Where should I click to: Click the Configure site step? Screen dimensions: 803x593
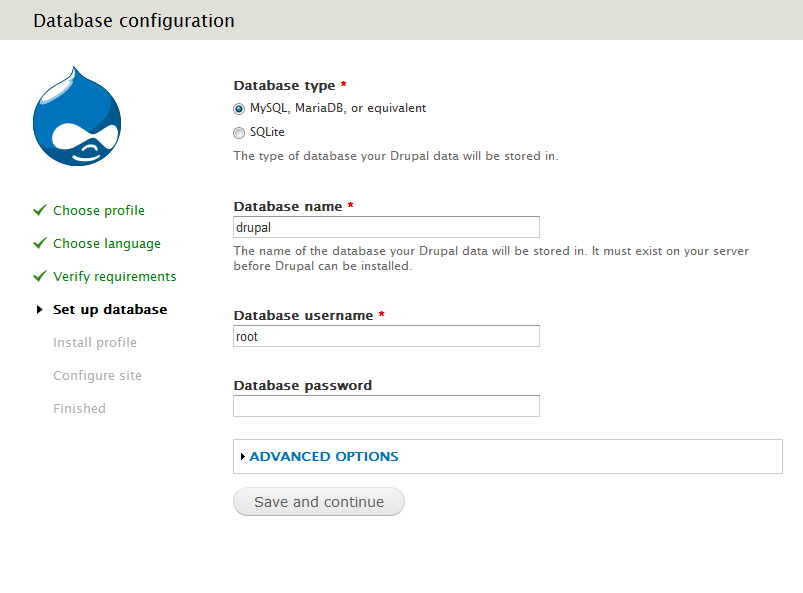[x=98, y=375]
